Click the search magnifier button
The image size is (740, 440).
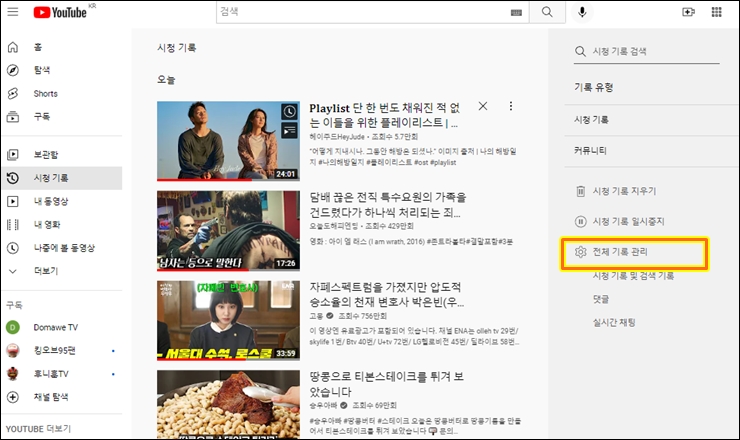547,12
